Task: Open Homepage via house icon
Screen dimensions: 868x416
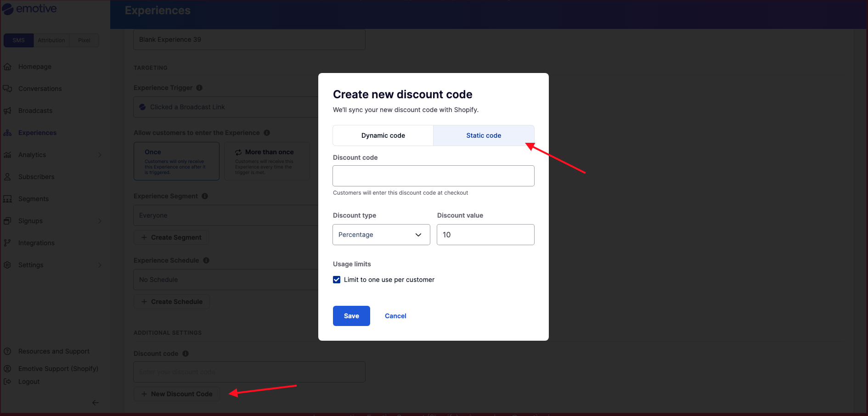Action: coord(7,67)
